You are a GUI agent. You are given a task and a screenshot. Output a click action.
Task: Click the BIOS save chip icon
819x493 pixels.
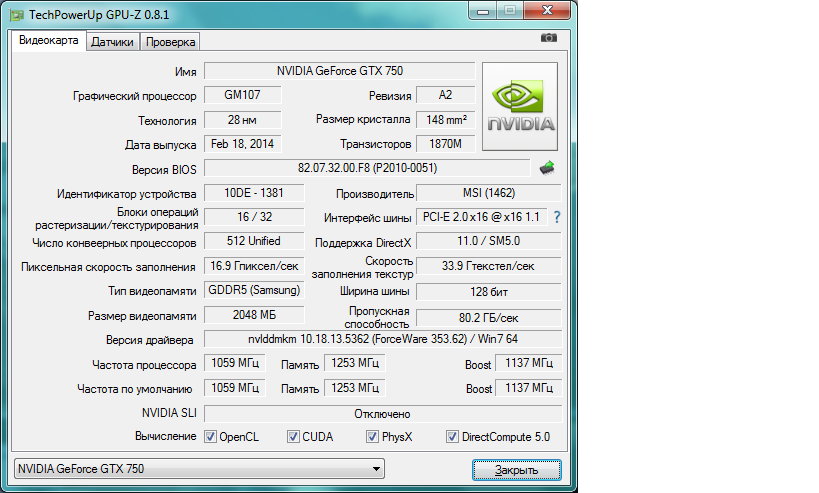coord(547,168)
